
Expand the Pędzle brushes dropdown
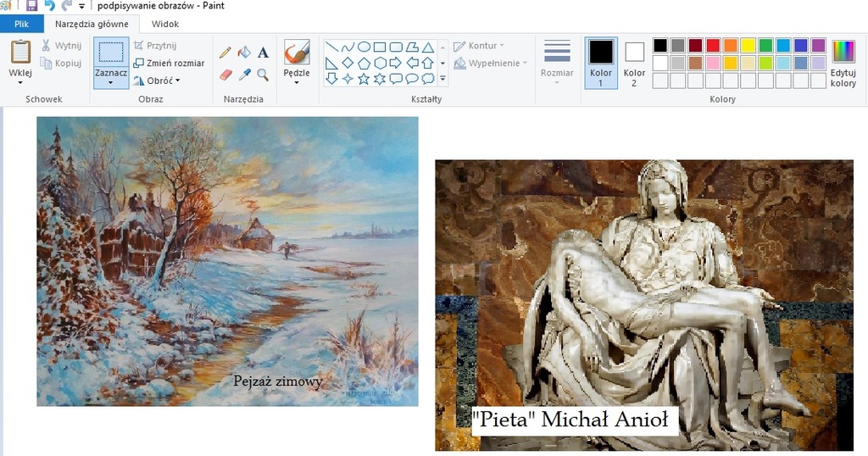[297, 83]
